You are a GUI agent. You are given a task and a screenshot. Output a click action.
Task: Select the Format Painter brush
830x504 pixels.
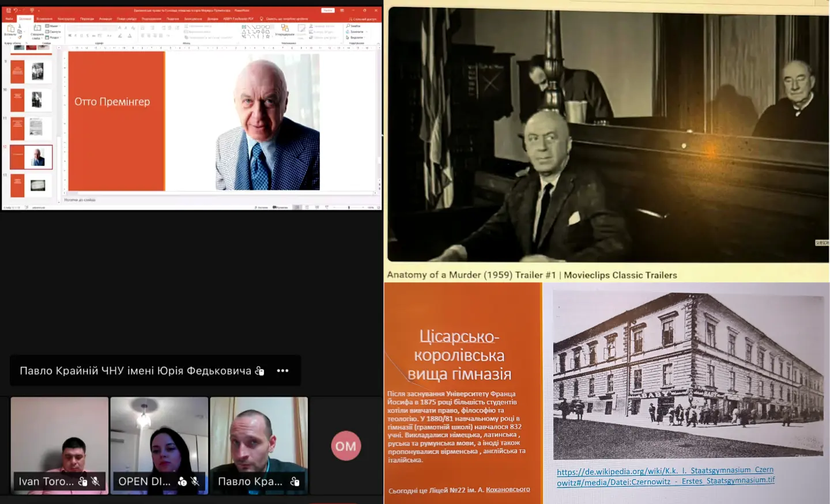click(20, 37)
